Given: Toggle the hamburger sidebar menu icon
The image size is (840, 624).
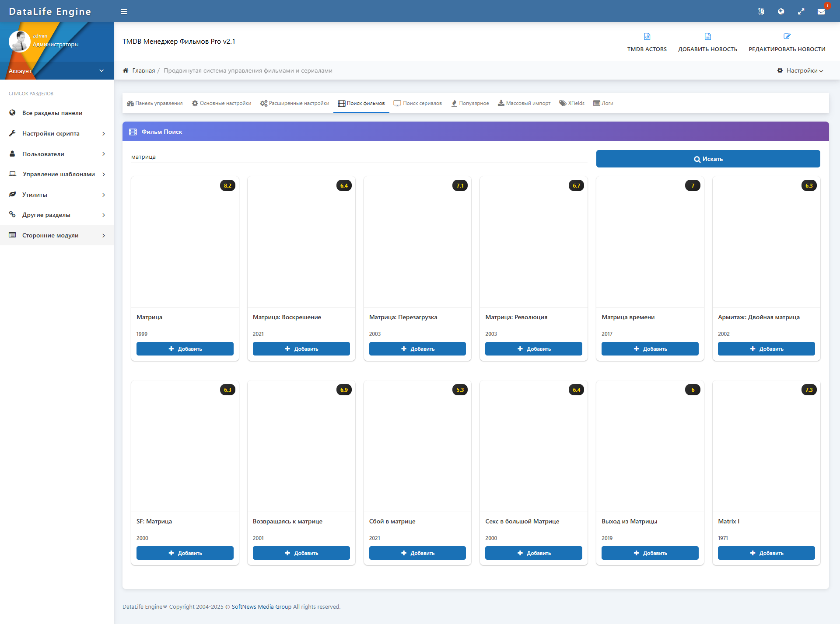Looking at the screenshot, I should [124, 12].
